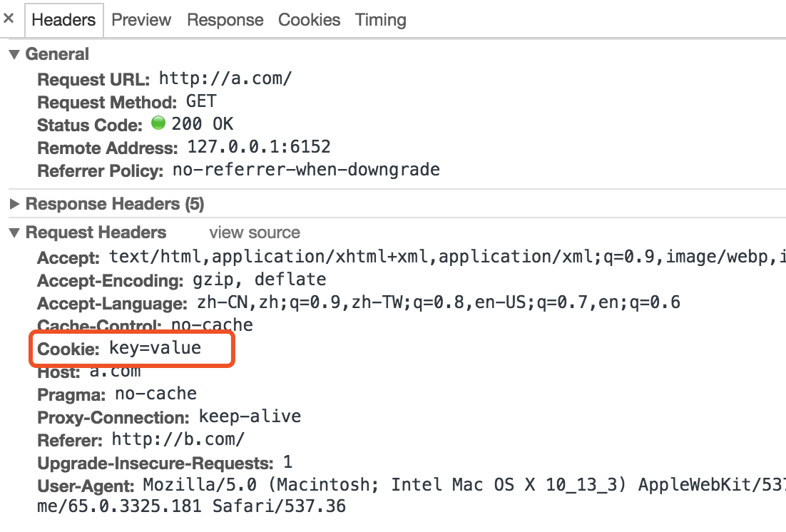Viewport: 786px width, 532px height.
Task: Click the green status code indicator
Action: point(158,124)
